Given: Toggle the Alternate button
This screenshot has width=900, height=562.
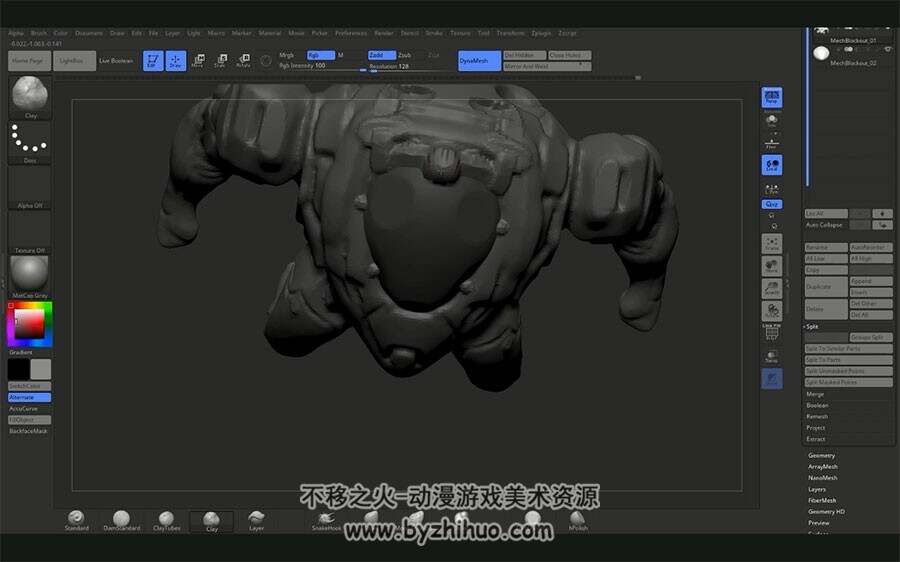Looking at the screenshot, I should click(30, 397).
